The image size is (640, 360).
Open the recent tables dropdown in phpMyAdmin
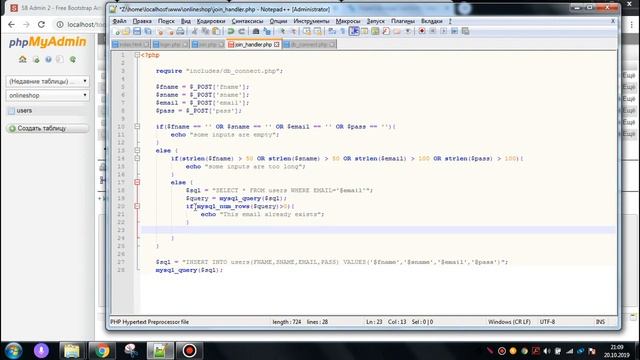(48, 81)
